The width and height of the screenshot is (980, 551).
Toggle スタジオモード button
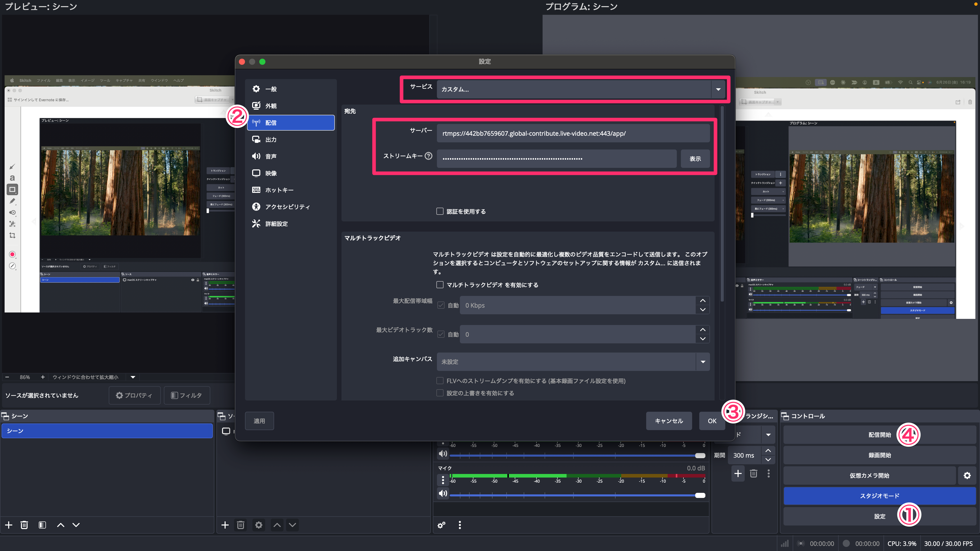(879, 495)
